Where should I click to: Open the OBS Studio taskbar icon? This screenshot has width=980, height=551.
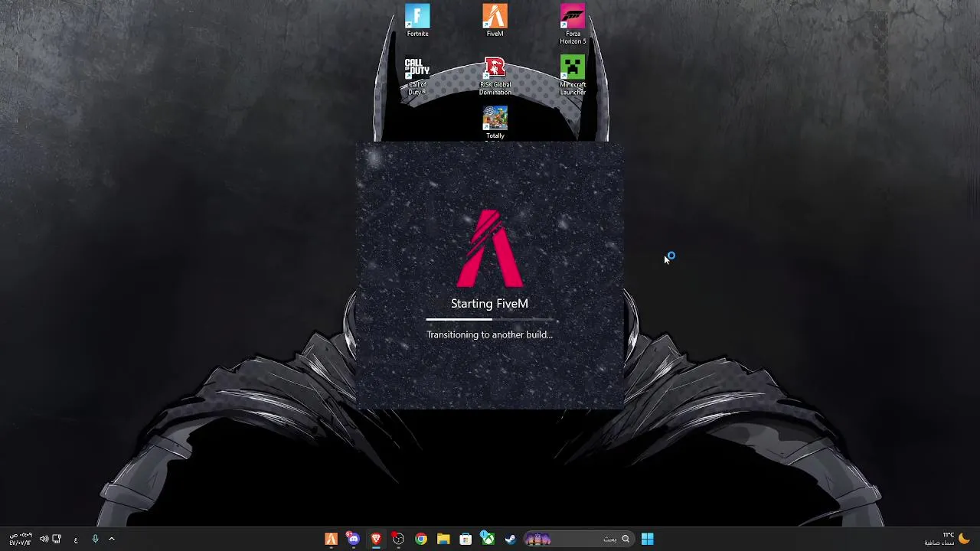click(x=398, y=539)
